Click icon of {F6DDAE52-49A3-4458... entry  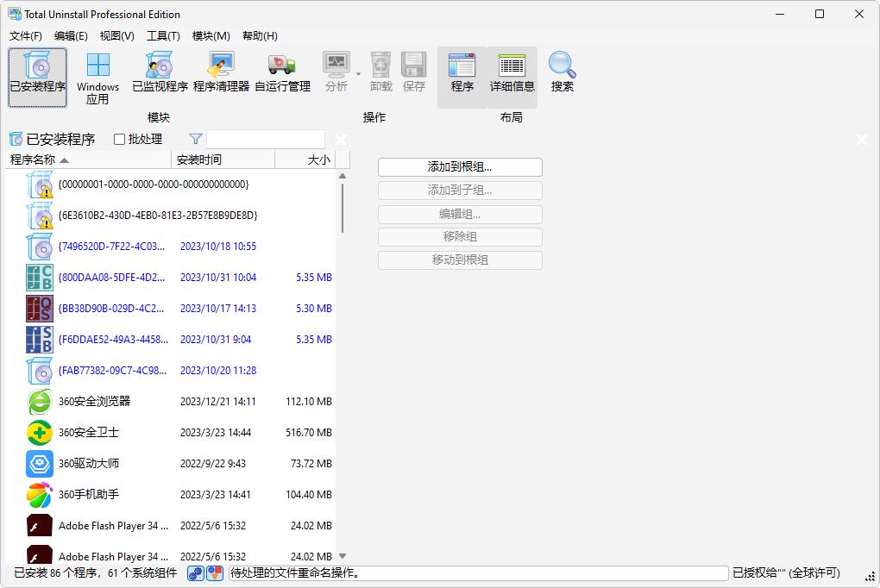pos(40,340)
